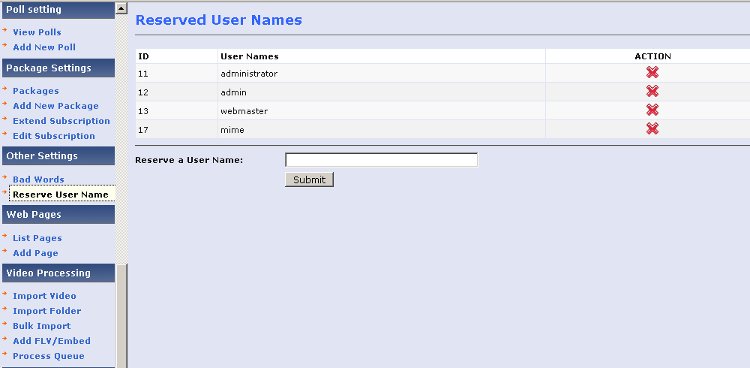Open Add New Poll
Screen dimensions: 750x368
(44, 47)
